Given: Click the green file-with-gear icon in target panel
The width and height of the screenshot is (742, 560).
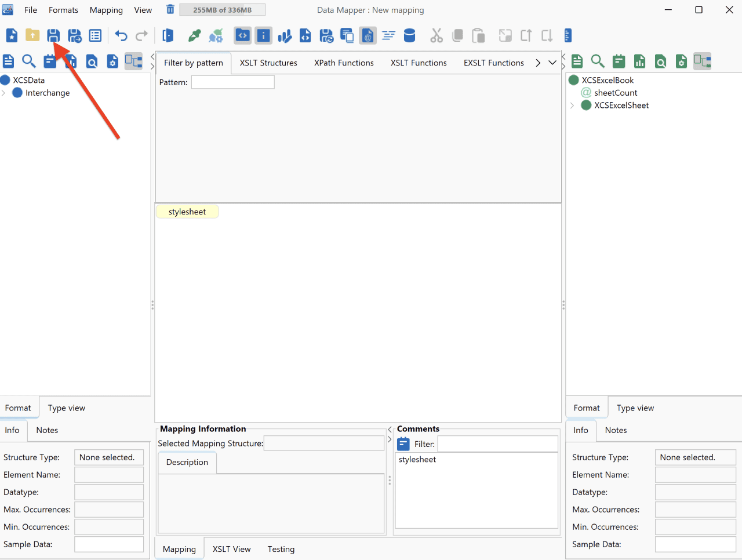Looking at the screenshot, I should 682,61.
